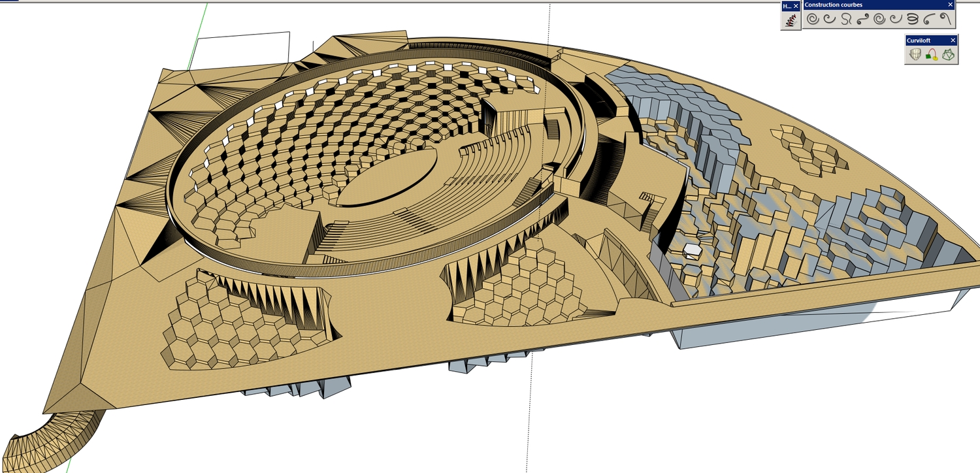Select the second open spiral curve tool
This screenshot has width=980, height=473.
coord(830,19)
